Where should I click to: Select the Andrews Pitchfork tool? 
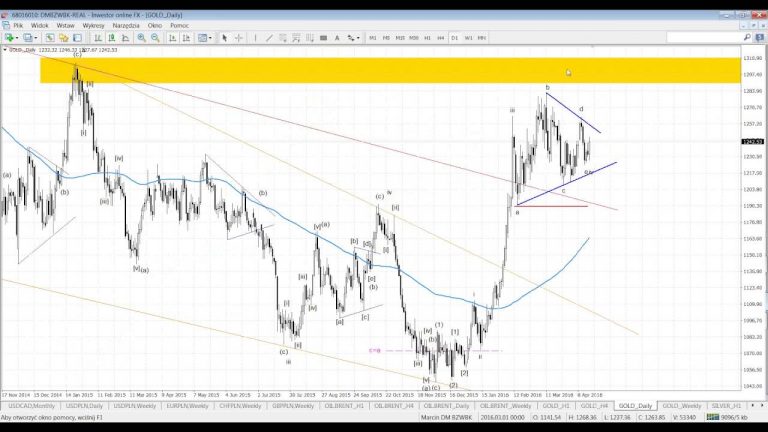click(310, 38)
